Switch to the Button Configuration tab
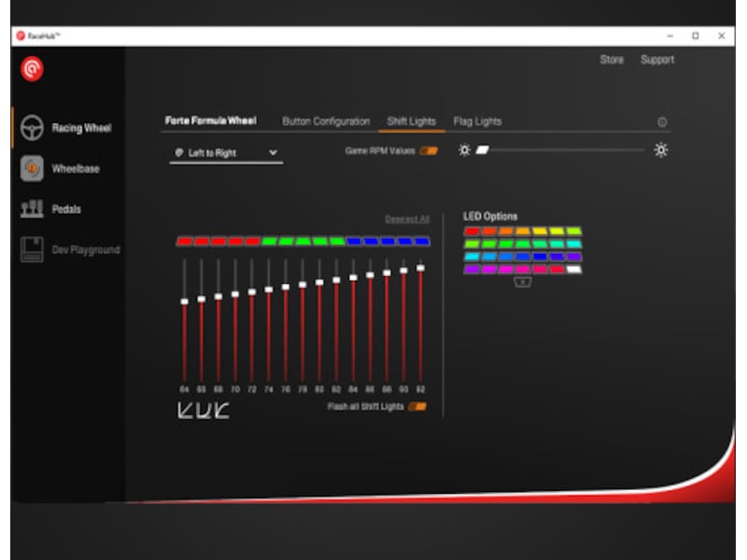The height and width of the screenshot is (560, 747). [x=326, y=121]
